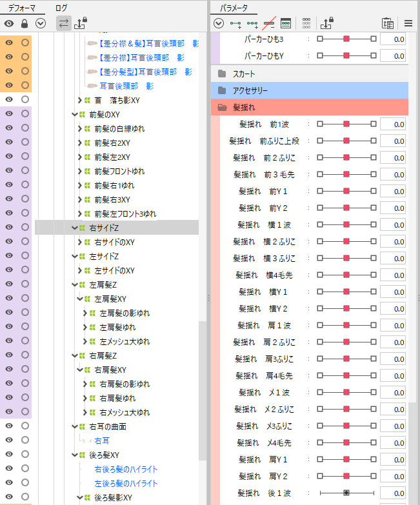Click the deformer icon of 右サイドZ
This screenshot has width=420, height=505.
pos(82,228)
